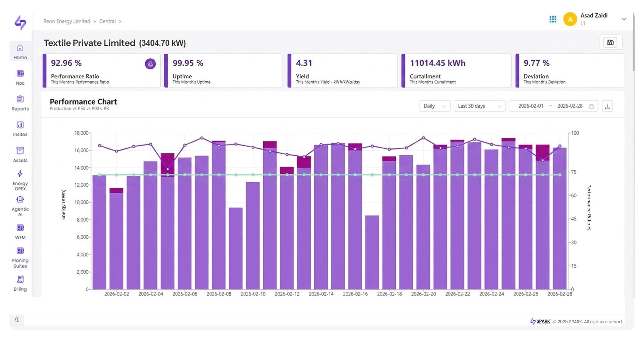The height and width of the screenshot is (340, 644).
Task: Open the Daily interval dropdown
Action: tap(434, 106)
